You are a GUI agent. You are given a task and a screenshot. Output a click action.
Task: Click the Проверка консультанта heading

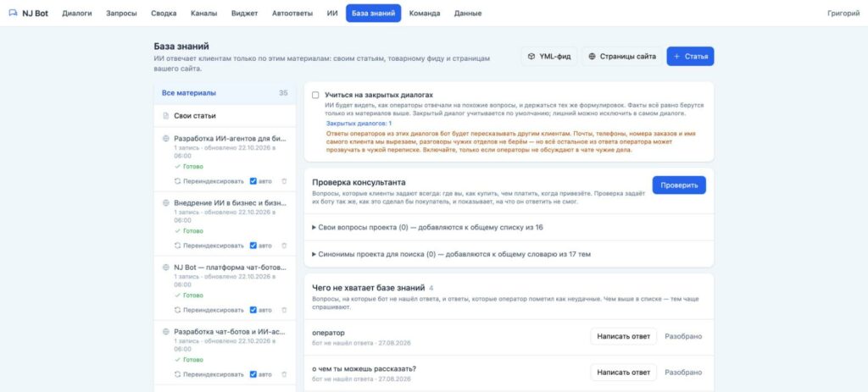pyautogui.click(x=359, y=183)
